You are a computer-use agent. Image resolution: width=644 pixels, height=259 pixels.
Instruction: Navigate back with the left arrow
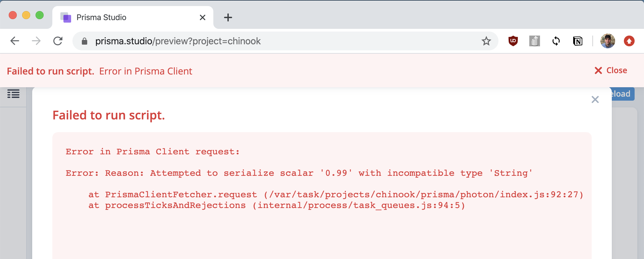click(x=14, y=41)
